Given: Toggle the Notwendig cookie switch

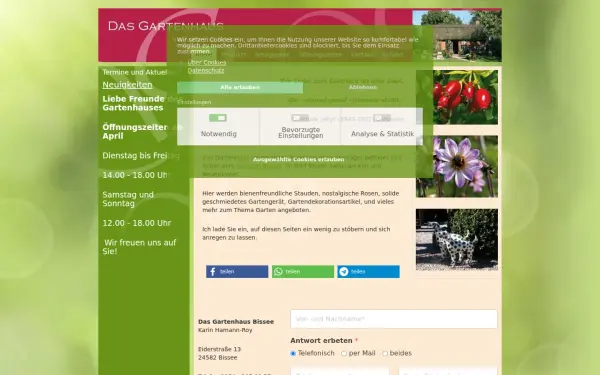Looking at the screenshot, I should click(218, 118).
